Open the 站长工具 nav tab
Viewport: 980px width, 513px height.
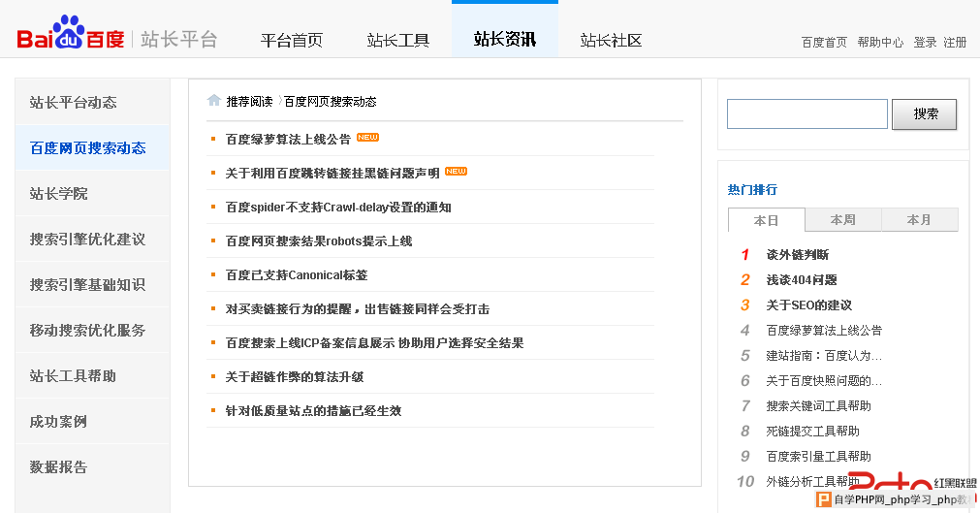point(398,40)
